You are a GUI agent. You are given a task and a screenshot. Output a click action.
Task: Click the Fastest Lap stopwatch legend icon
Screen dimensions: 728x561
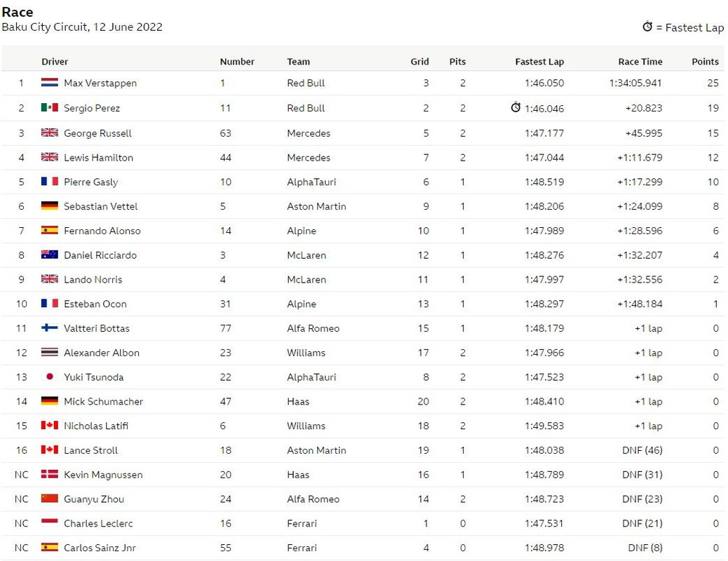pyautogui.click(x=647, y=27)
